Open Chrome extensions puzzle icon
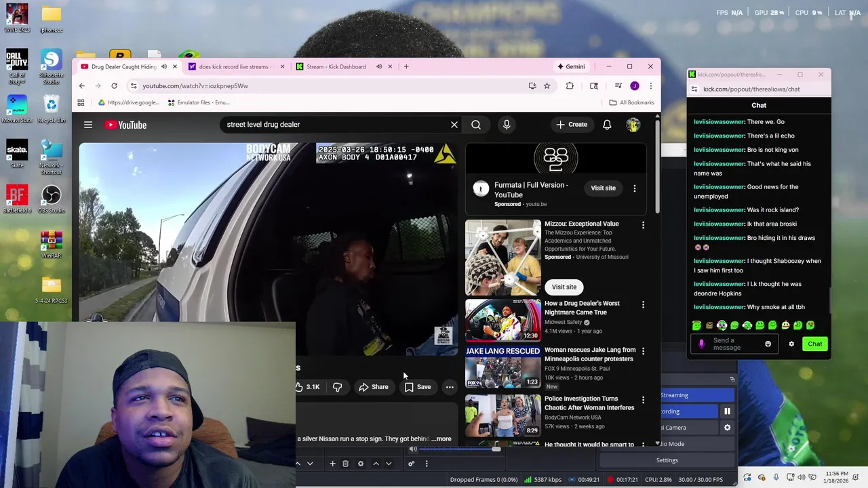Image resolution: width=868 pixels, height=488 pixels. pyautogui.click(x=570, y=86)
